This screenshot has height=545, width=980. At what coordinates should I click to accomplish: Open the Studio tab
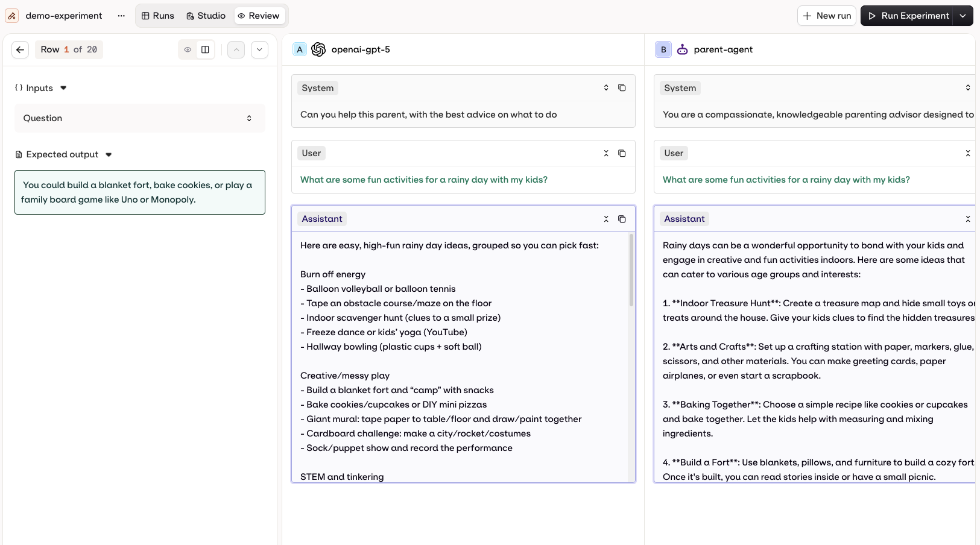[x=206, y=16]
